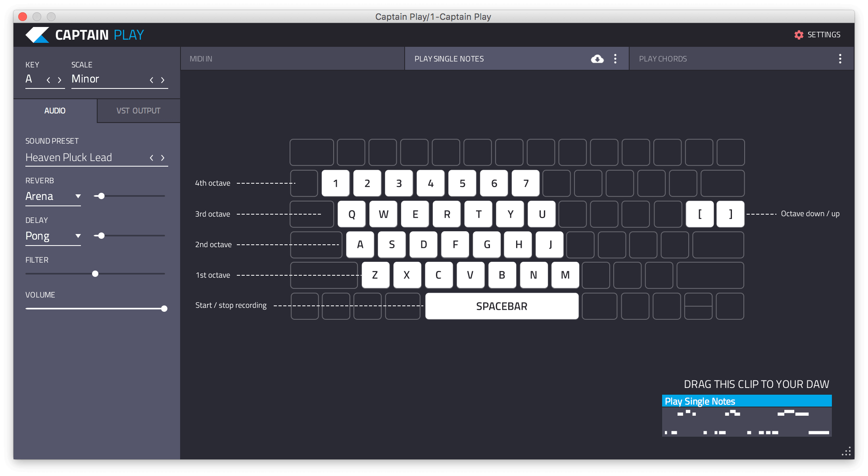
Task: Switch to VST Output tab
Action: [138, 111]
